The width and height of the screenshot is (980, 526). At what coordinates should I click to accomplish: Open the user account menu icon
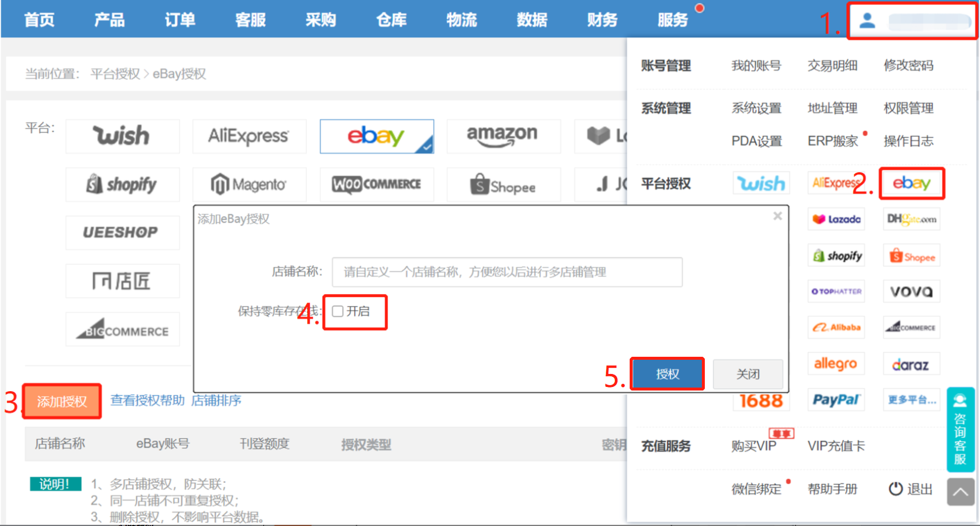pos(867,21)
